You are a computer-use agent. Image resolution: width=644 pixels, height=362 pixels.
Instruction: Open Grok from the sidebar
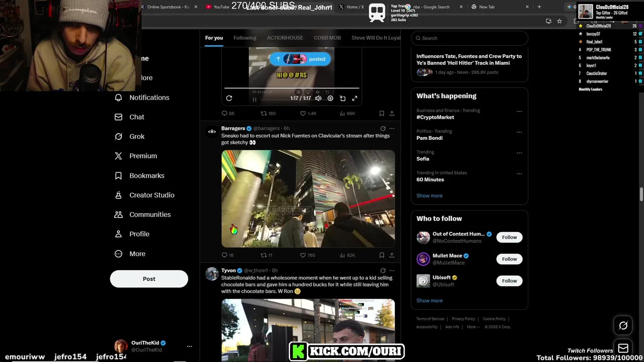[x=130, y=136]
